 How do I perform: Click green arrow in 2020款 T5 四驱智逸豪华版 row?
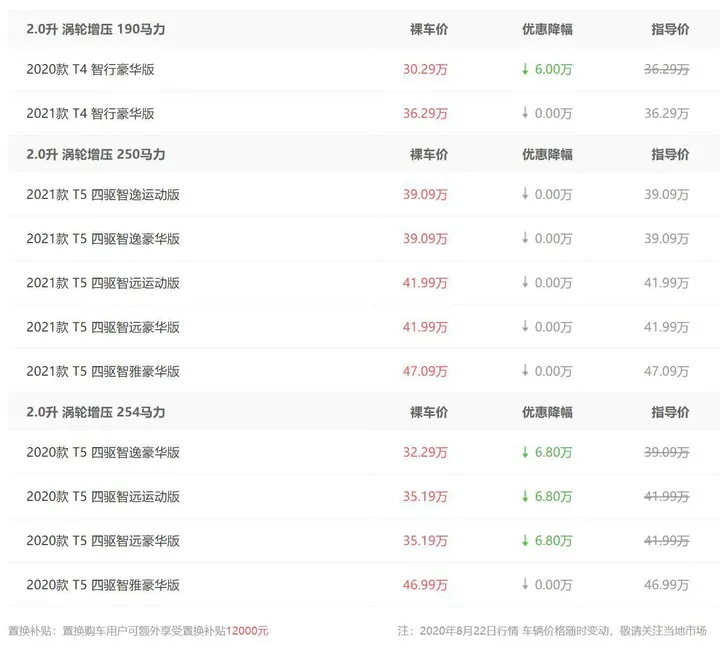[x=525, y=452]
